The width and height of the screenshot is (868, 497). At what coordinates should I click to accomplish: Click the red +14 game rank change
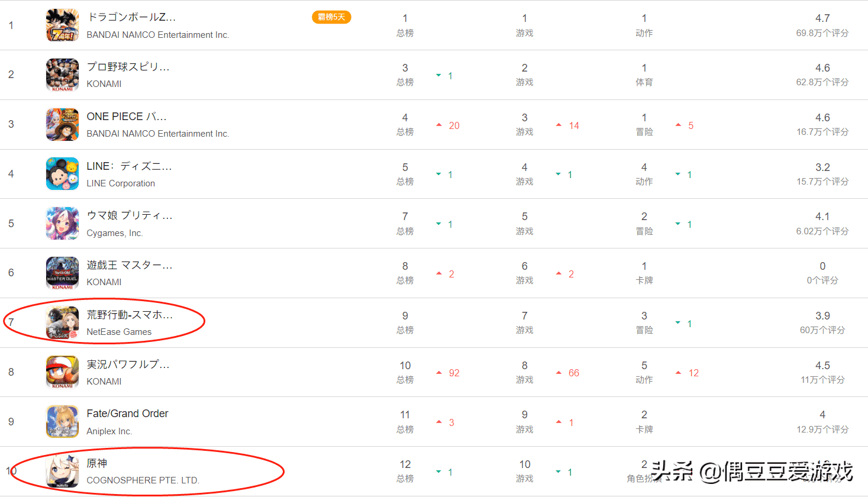pos(567,125)
